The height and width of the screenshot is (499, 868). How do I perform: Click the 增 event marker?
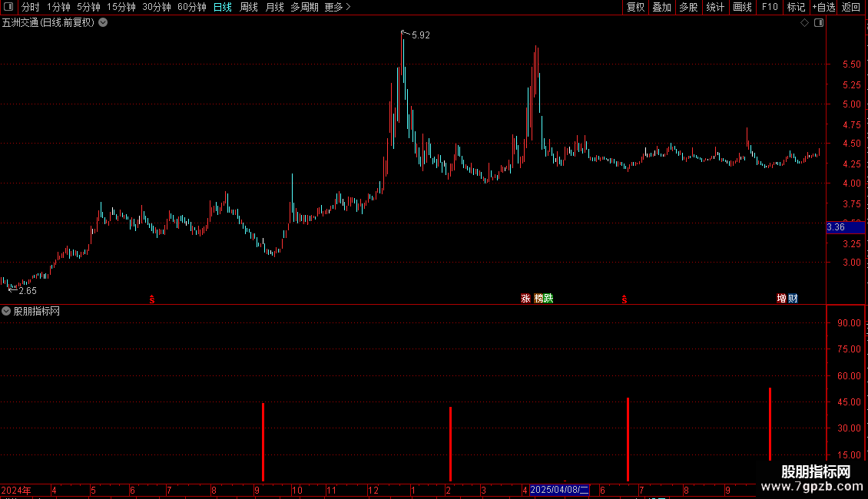[782, 298]
